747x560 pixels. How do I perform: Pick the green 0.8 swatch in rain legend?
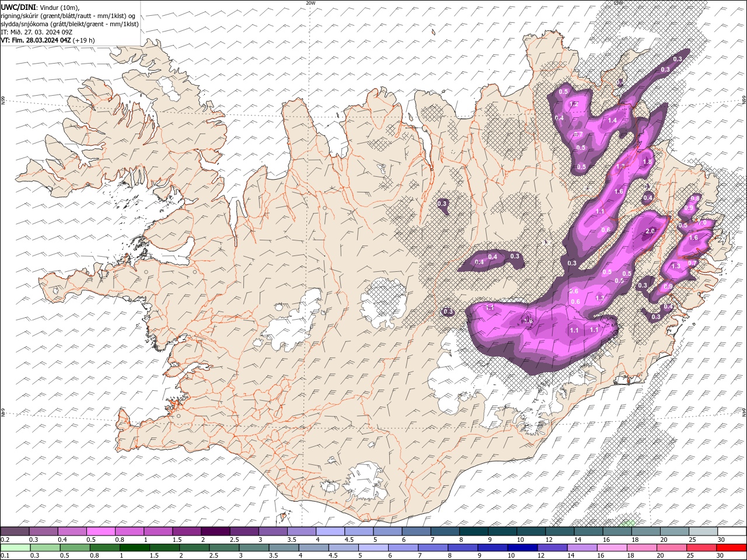104,548
